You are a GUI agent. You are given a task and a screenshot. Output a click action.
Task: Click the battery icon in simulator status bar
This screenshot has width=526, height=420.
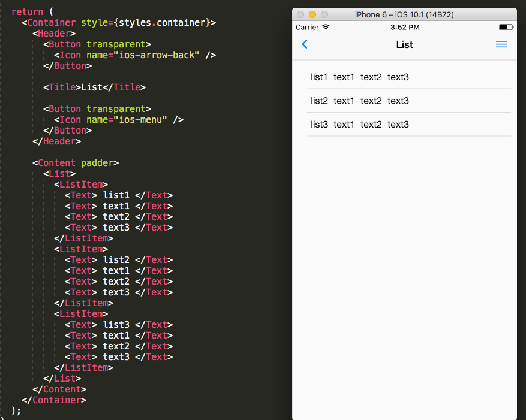(x=506, y=27)
